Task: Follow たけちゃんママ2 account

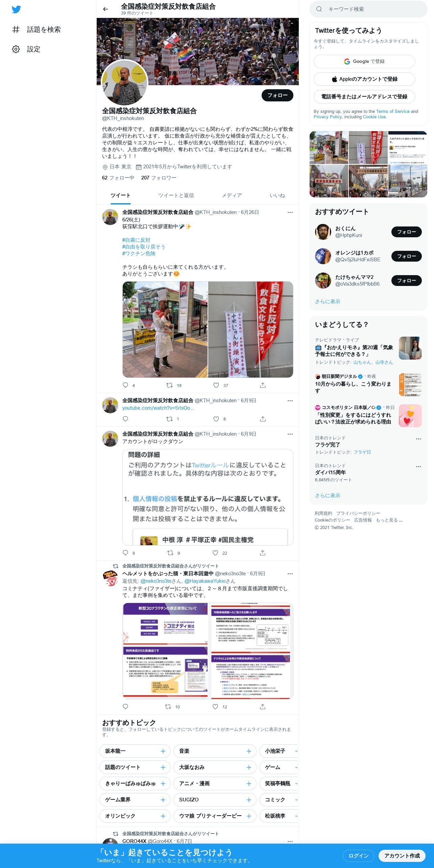Action: [x=407, y=281]
